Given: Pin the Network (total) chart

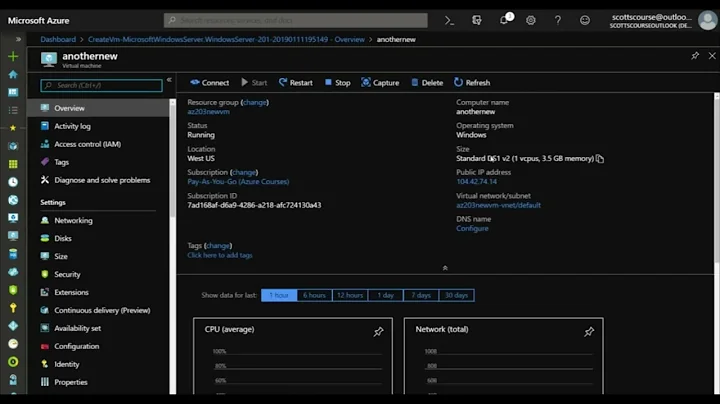Looking at the screenshot, I should click(589, 331).
